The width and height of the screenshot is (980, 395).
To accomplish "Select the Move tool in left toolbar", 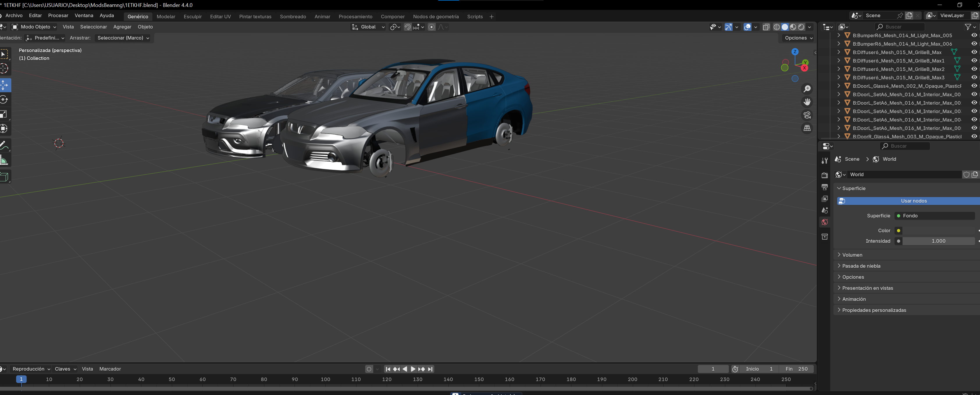I will pos(4,85).
